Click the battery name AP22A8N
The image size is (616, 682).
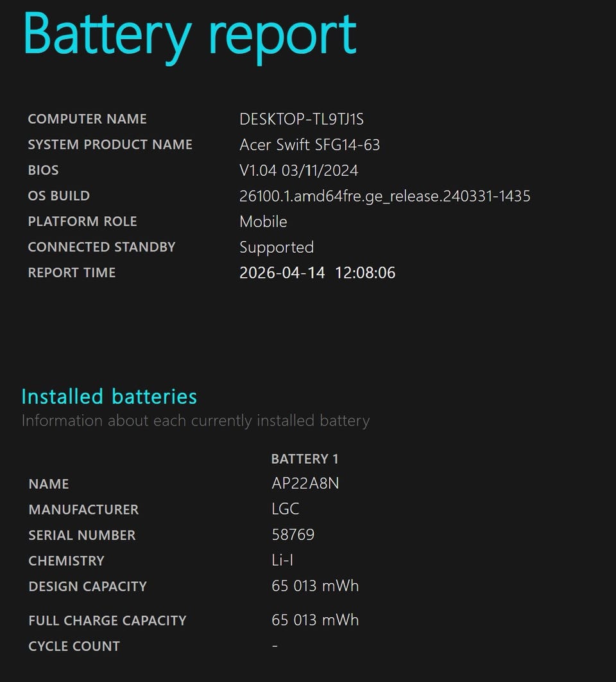tap(305, 484)
